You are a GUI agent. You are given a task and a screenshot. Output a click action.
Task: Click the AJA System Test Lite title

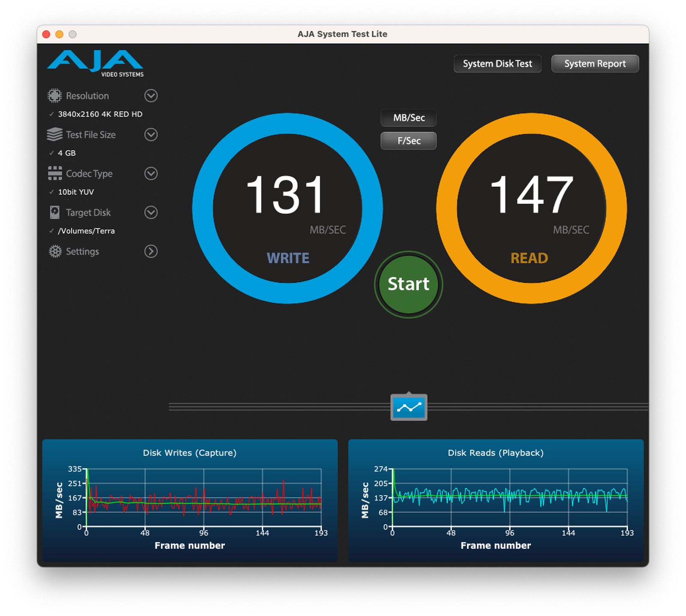click(343, 34)
